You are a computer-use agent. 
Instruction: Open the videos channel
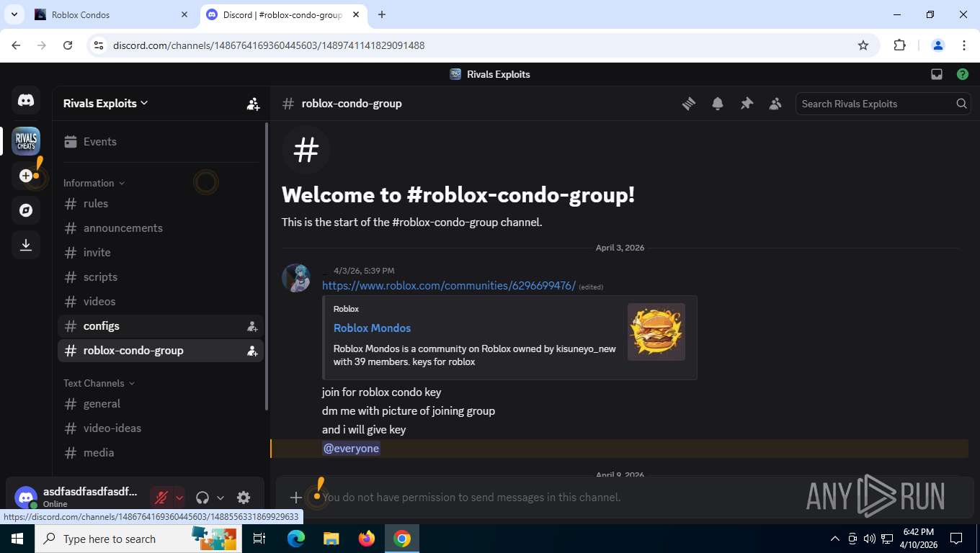pos(160,302)
